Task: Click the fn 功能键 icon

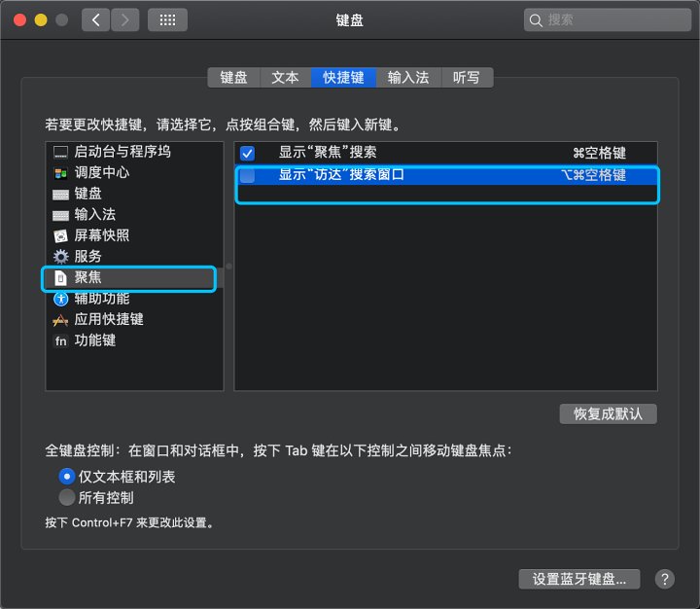Action: click(x=60, y=340)
